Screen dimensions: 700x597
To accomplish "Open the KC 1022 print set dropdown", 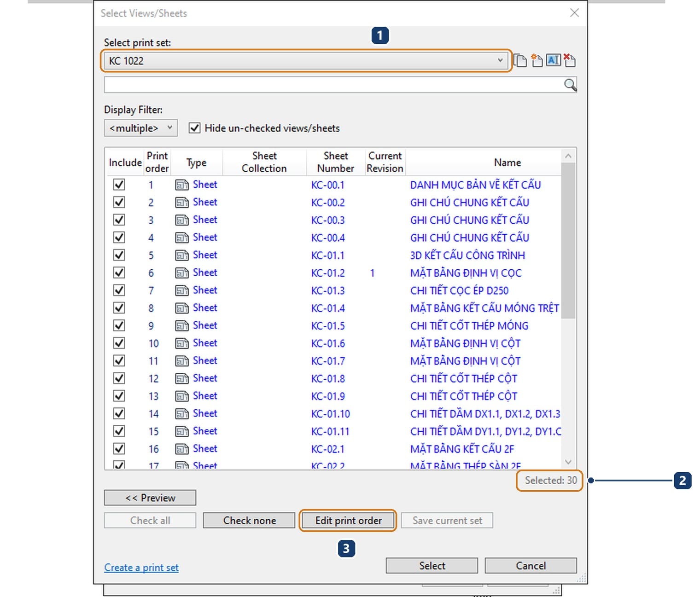I will coord(306,60).
